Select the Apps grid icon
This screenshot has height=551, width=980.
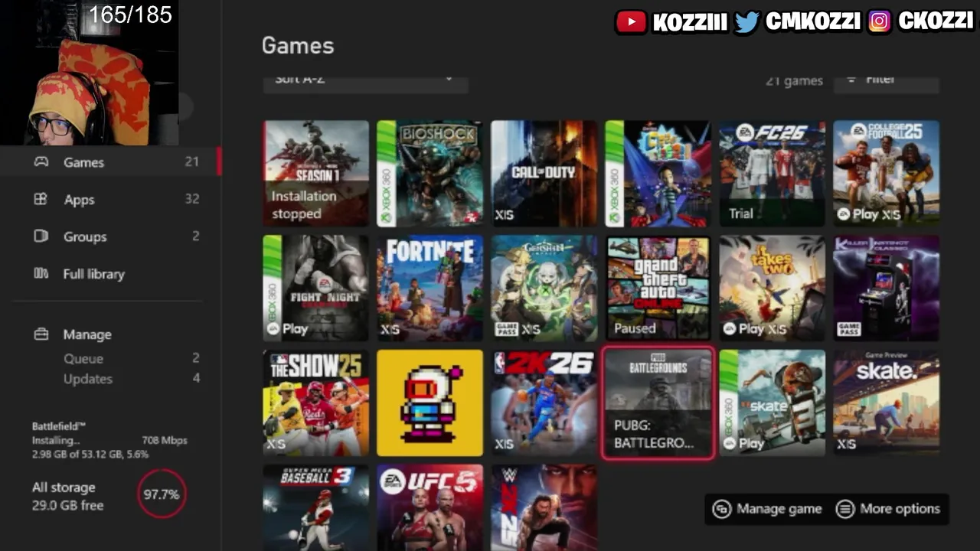41,199
